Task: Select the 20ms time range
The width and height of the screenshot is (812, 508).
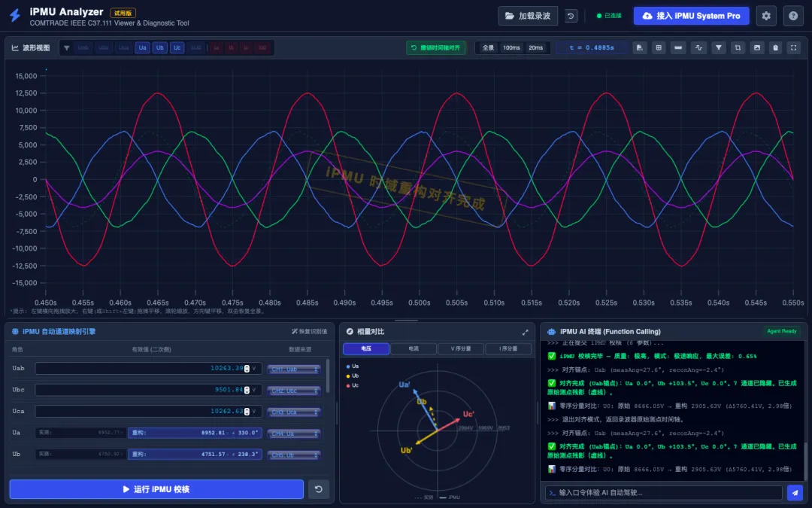Action: click(x=535, y=47)
